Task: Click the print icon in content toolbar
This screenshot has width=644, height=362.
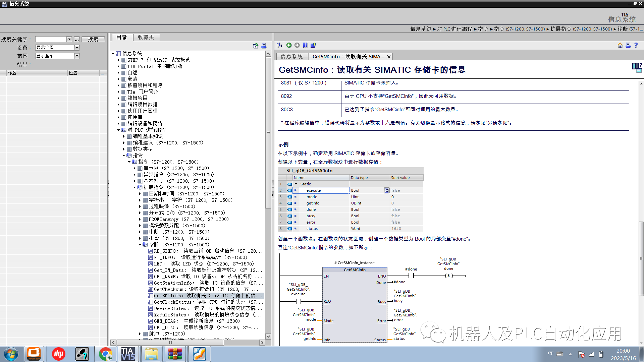Action: click(x=628, y=45)
